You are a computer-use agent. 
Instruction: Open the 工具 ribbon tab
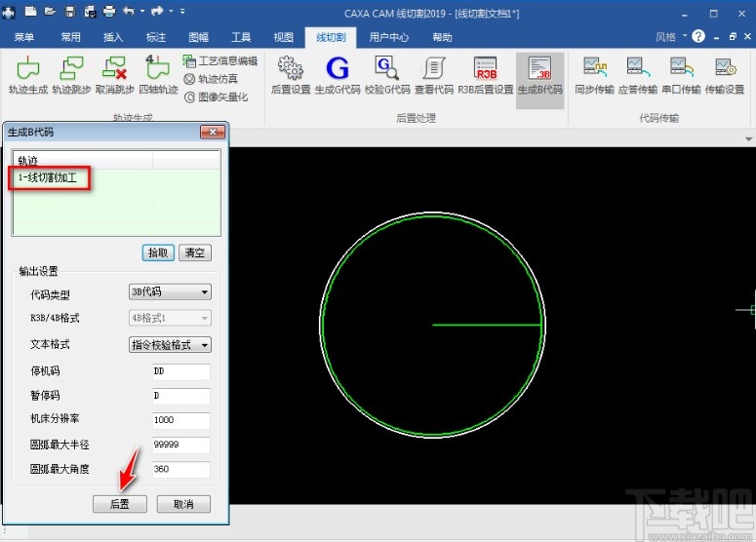pyautogui.click(x=241, y=37)
